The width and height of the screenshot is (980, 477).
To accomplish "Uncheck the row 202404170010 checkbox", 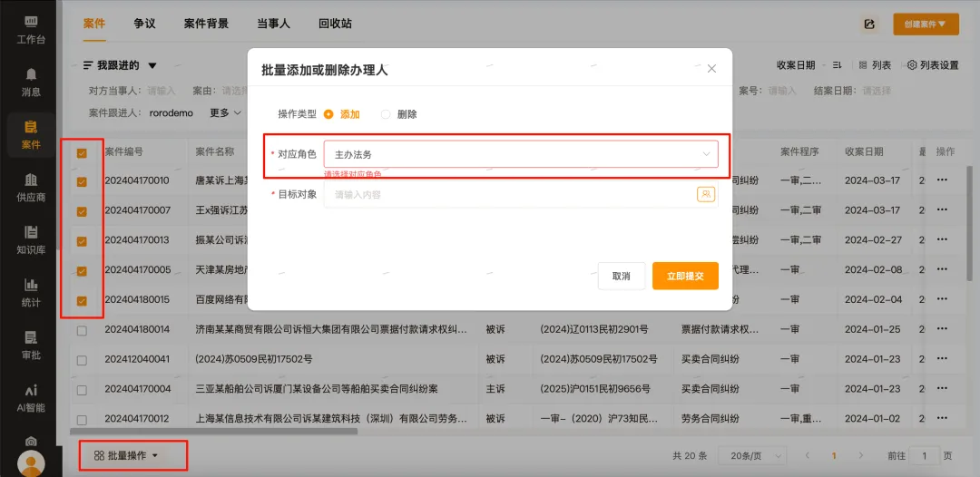I will (x=82, y=181).
